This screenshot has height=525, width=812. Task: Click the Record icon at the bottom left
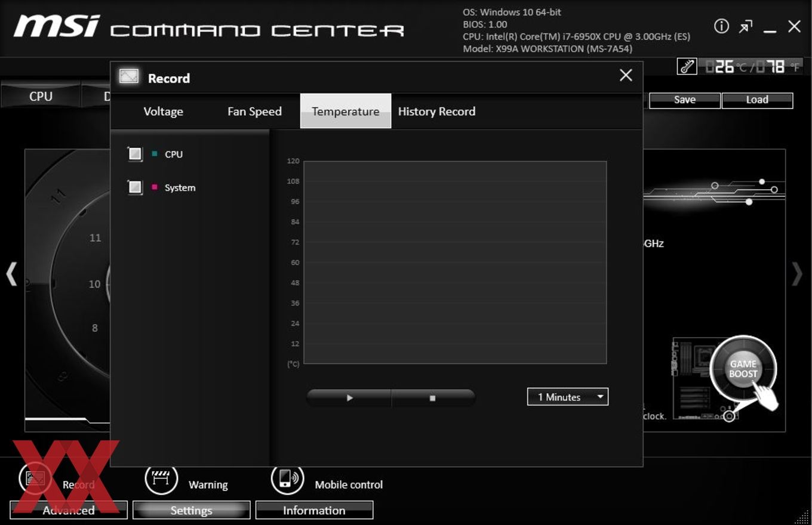(35, 478)
